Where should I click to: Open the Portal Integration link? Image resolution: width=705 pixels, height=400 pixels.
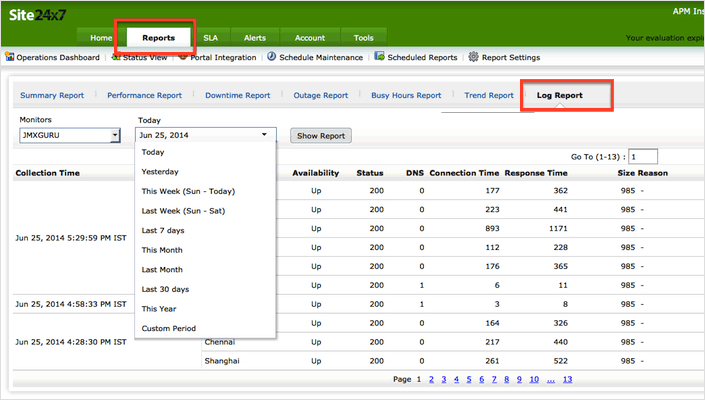point(221,58)
